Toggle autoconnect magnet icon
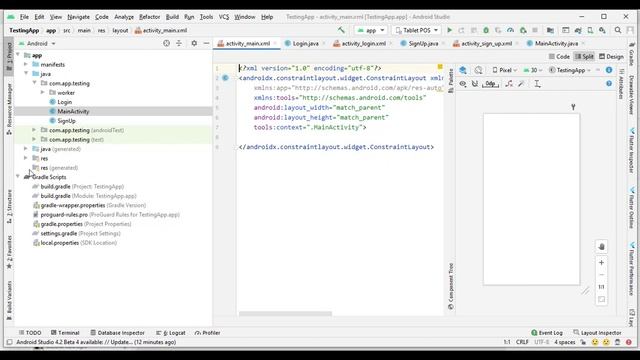640x360 pixels. click(x=475, y=84)
